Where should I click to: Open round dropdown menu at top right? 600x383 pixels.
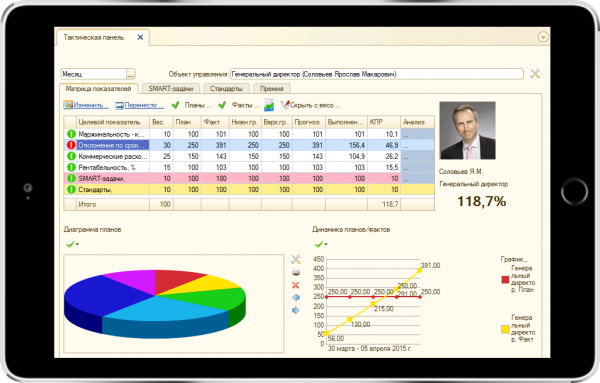(543, 37)
